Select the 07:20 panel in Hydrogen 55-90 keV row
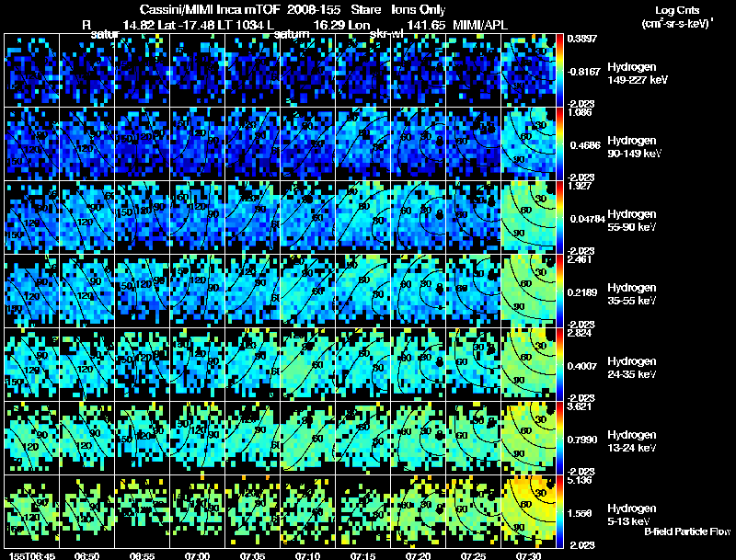 [419, 217]
